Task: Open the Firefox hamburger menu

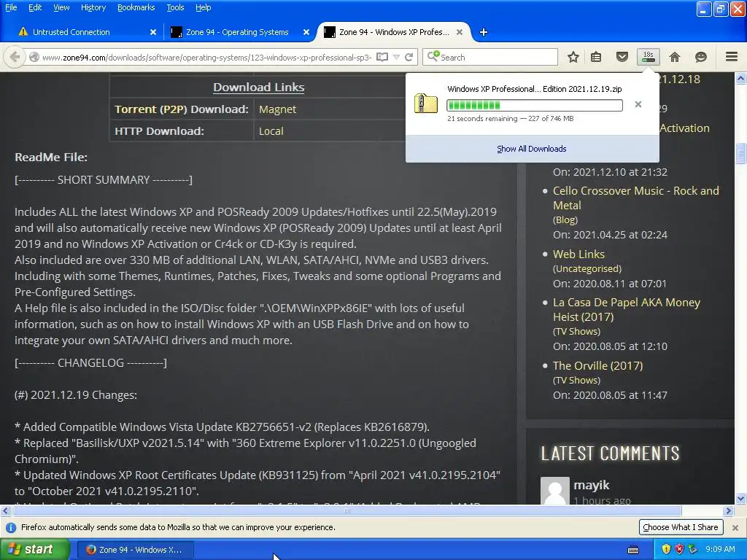Action: tap(732, 57)
